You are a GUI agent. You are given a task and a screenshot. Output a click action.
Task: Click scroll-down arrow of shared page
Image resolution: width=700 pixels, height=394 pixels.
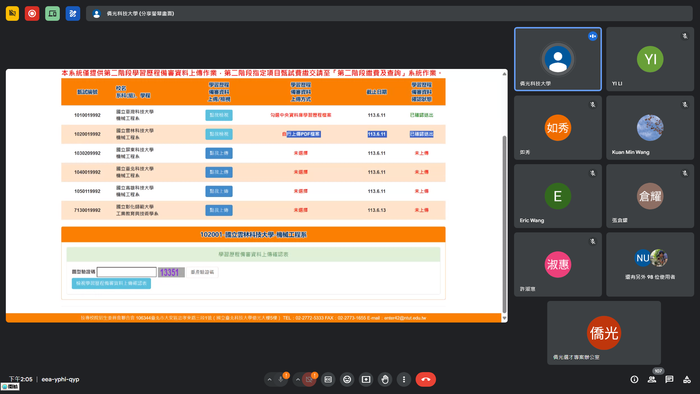504,318
